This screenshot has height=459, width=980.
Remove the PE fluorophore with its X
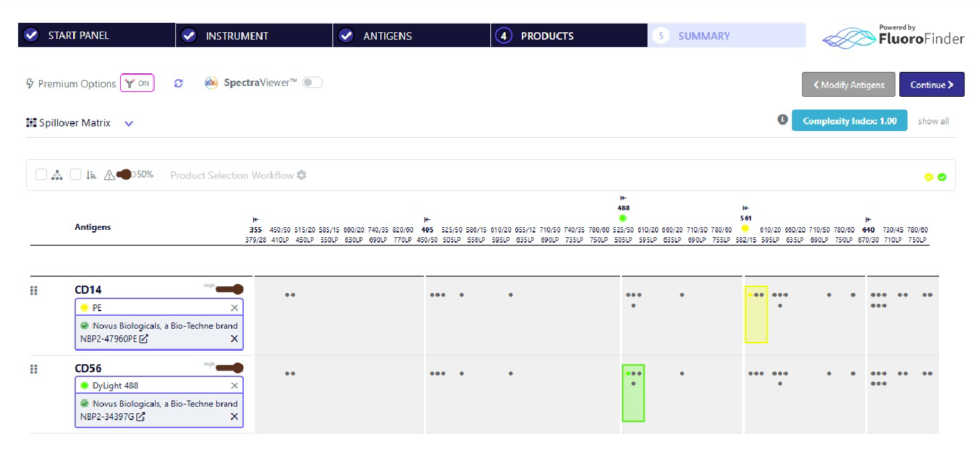click(234, 307)
